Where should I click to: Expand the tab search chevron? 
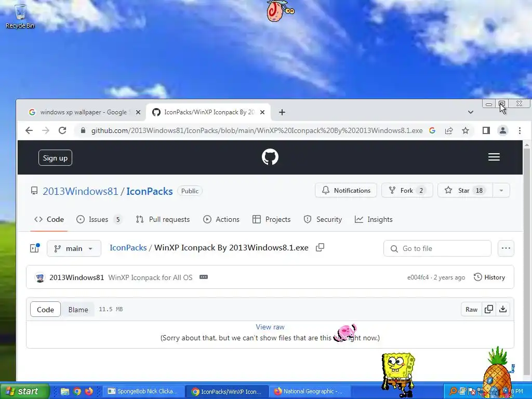coord(471,112)
